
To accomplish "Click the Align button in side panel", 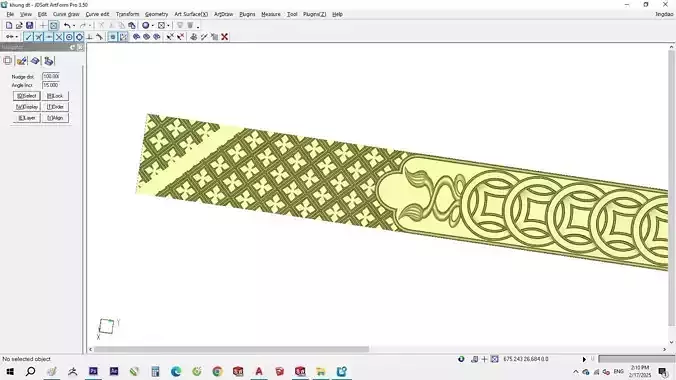I will (x=55, y=118).
